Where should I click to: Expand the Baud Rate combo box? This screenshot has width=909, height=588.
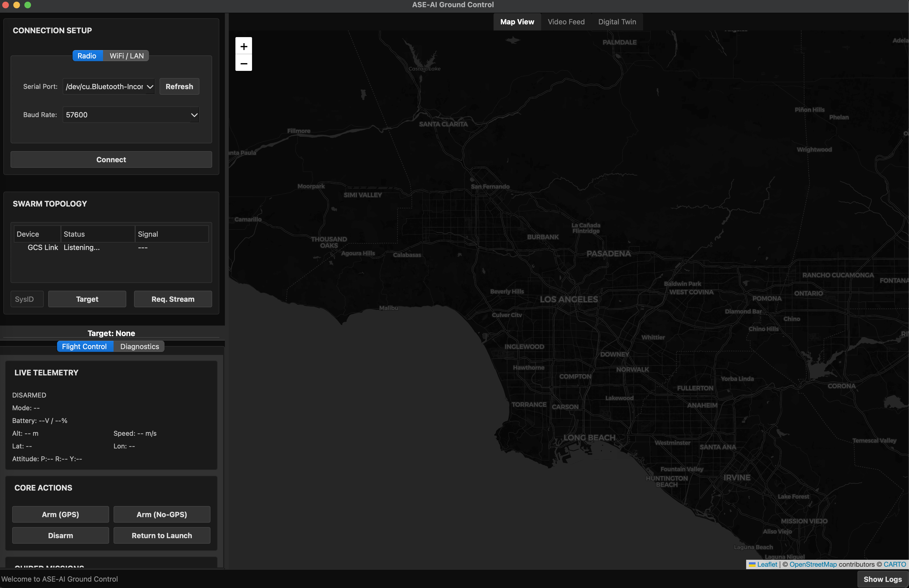click(131, 115)
